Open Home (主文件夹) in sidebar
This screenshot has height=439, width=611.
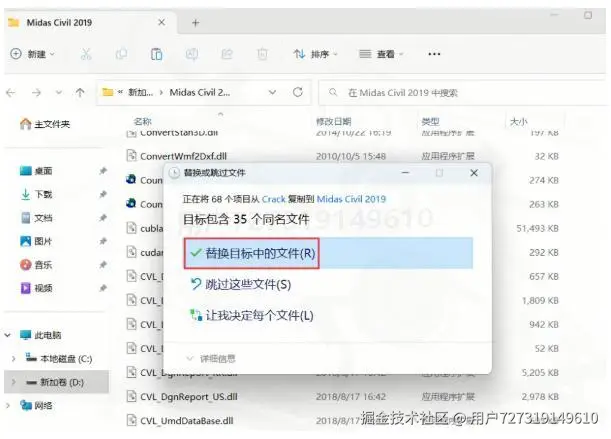click(x=45, y=124)
